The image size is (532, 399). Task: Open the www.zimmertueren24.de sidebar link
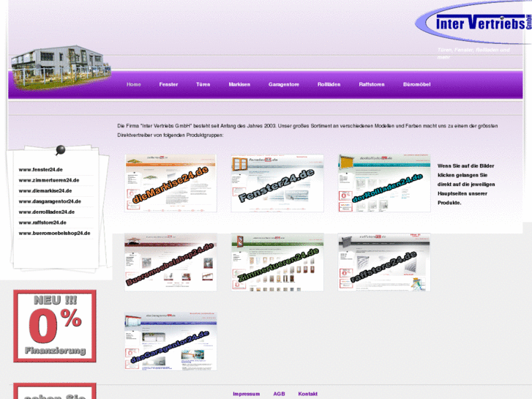click(x=49, y=180)
